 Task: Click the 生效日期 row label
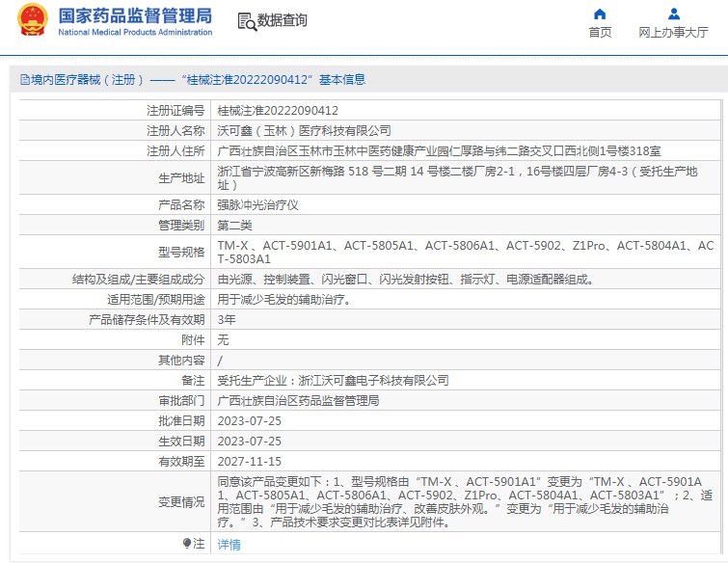(x=181, y=441)
